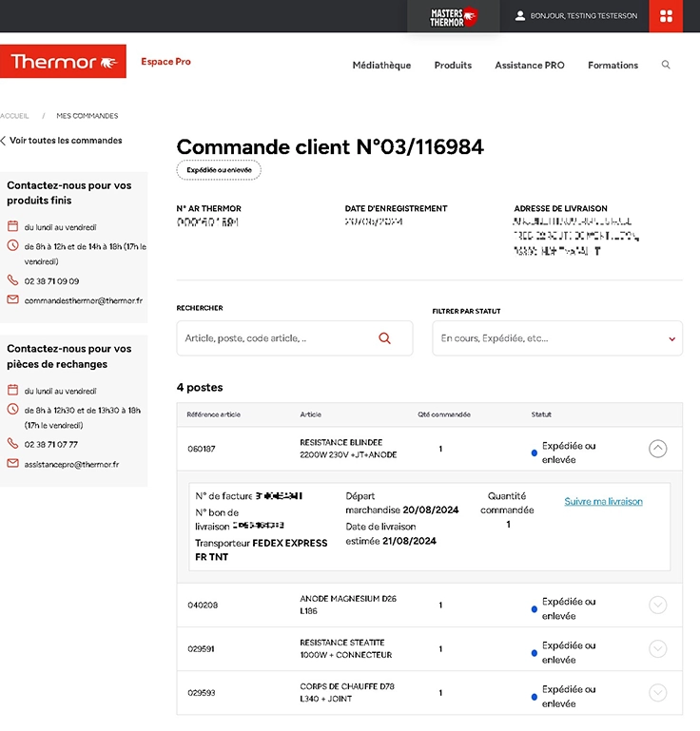Expand the 029593 Corps de Chauffe row

(657, 692)
